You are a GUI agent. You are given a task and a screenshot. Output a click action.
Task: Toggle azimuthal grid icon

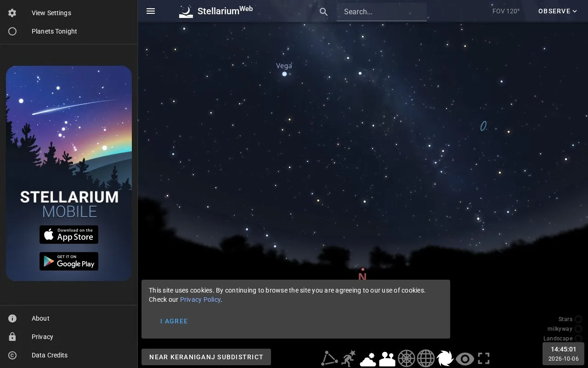coord(407,358)
